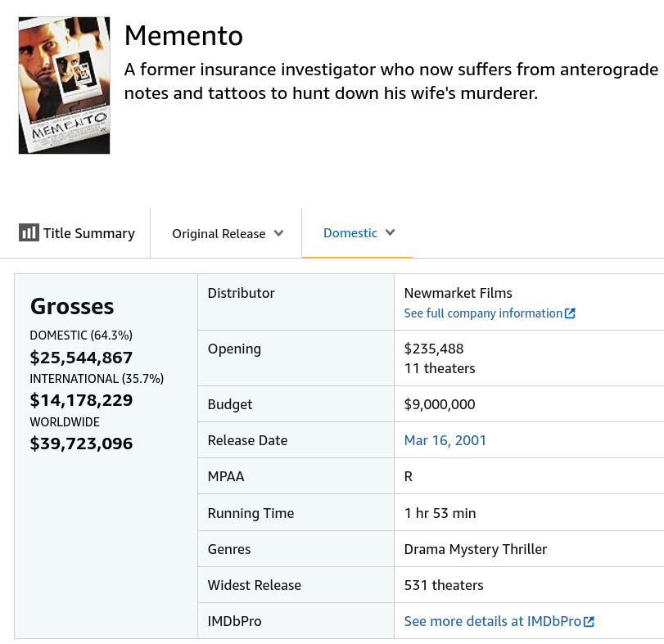Click external link icon beside IMDbPro details
The width and height of the screenshot is (664, 644).
(x=589, y=622)
